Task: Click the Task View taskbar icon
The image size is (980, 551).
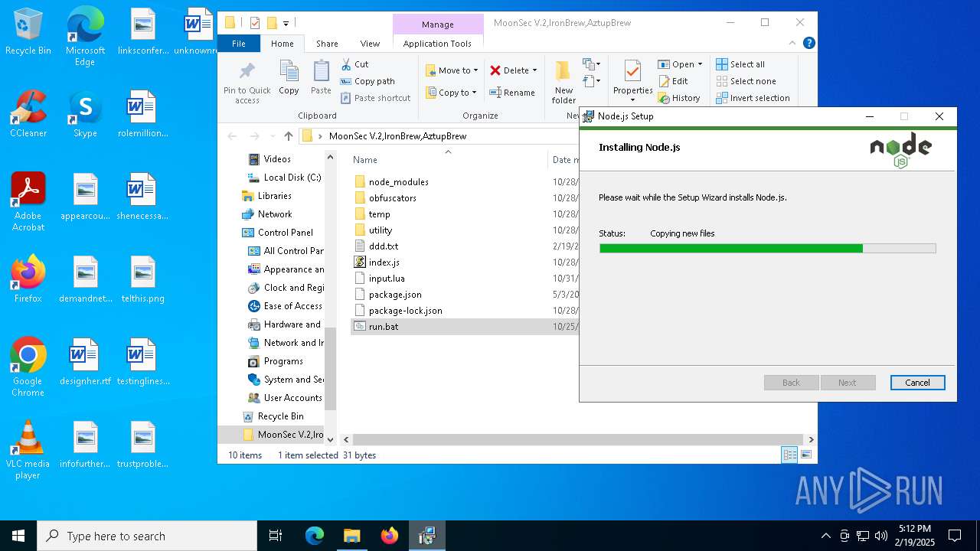Action: [276, 536]
